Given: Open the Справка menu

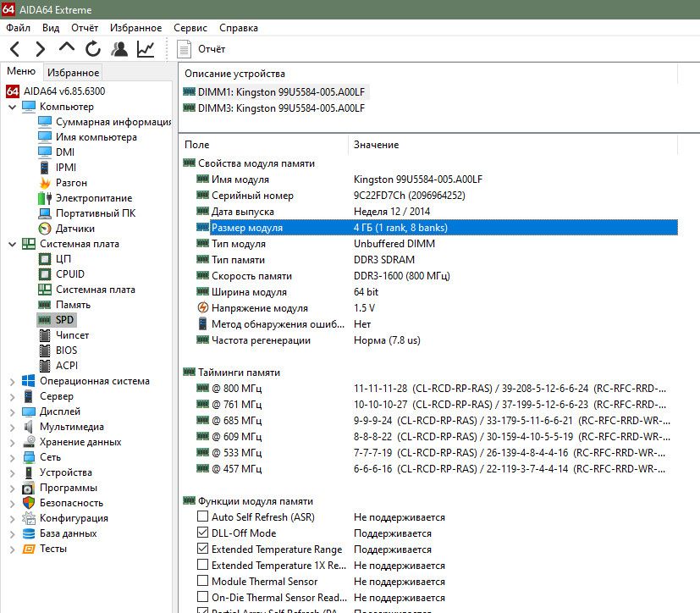Looking at the screenshot, I should (x=239, y=28).
